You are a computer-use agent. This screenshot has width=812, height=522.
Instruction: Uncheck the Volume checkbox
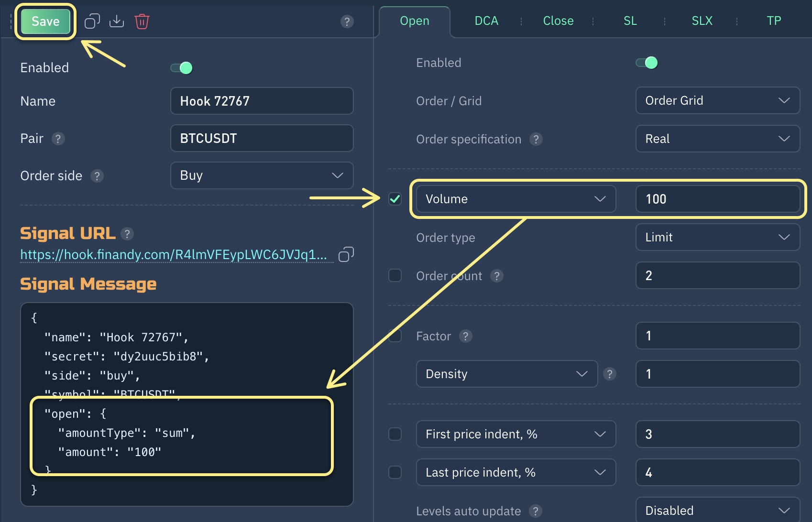(395, 199)
